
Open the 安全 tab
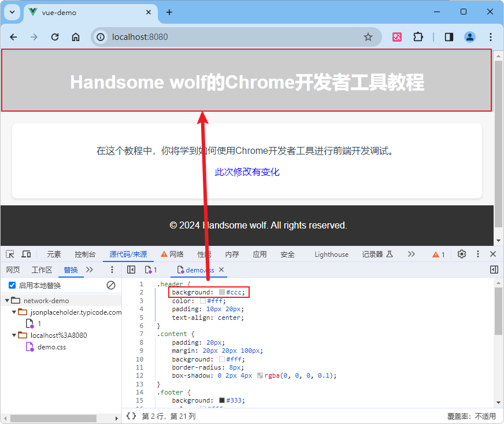pos(287,255)
